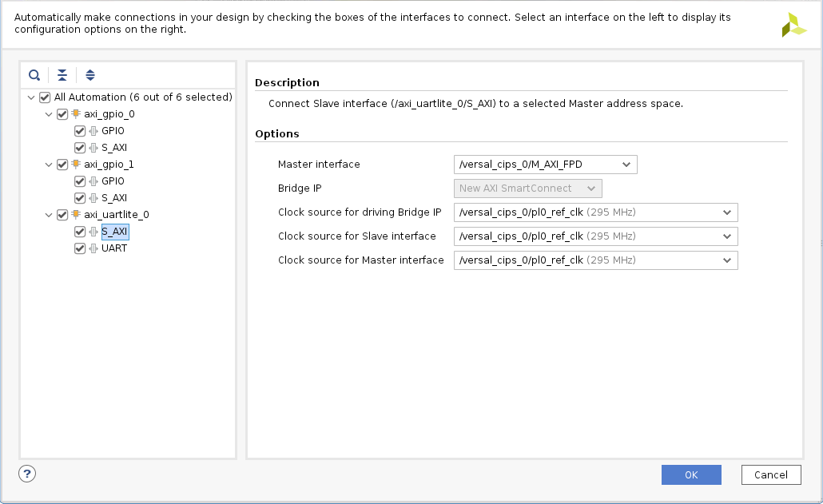The height and width of the screenshot is (504, 823).
Task: Click the search magnifier icon in tree toolbar
Action: [x=34, y=75]
